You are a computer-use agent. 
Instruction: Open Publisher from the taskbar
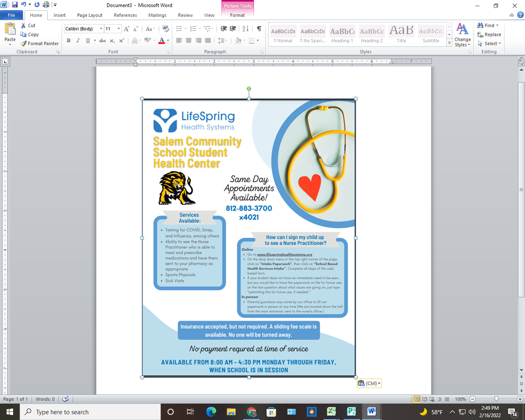click(x=352, y=412)
